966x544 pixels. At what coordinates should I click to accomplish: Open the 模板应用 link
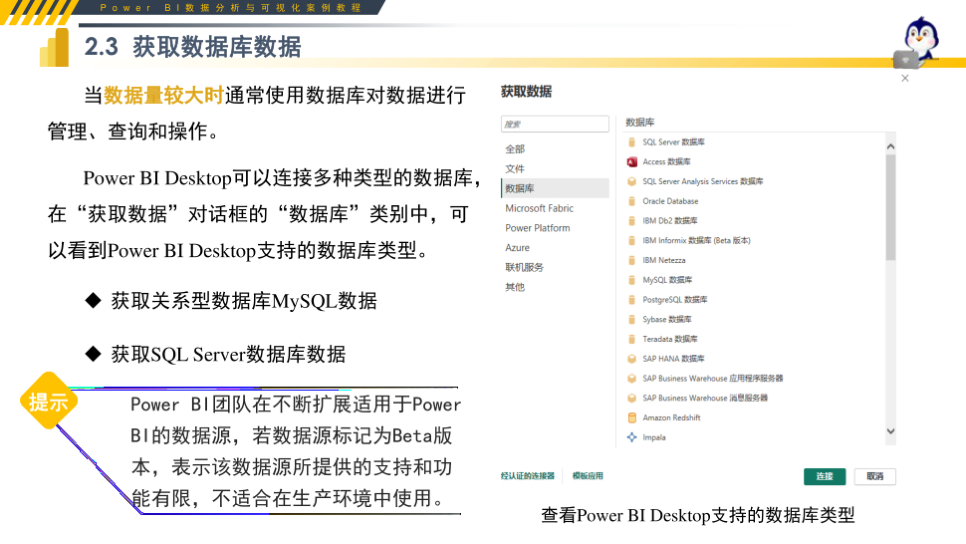click(588, 476)
